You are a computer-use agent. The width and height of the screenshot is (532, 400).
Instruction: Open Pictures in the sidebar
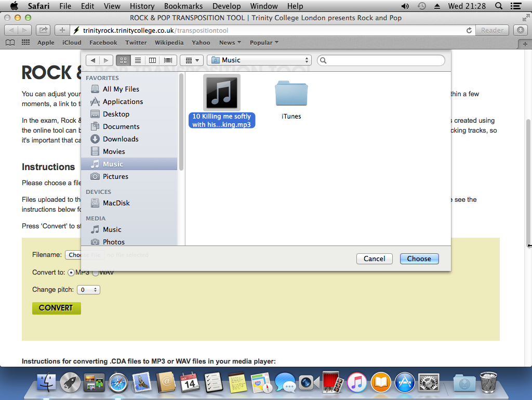[129, 176]
